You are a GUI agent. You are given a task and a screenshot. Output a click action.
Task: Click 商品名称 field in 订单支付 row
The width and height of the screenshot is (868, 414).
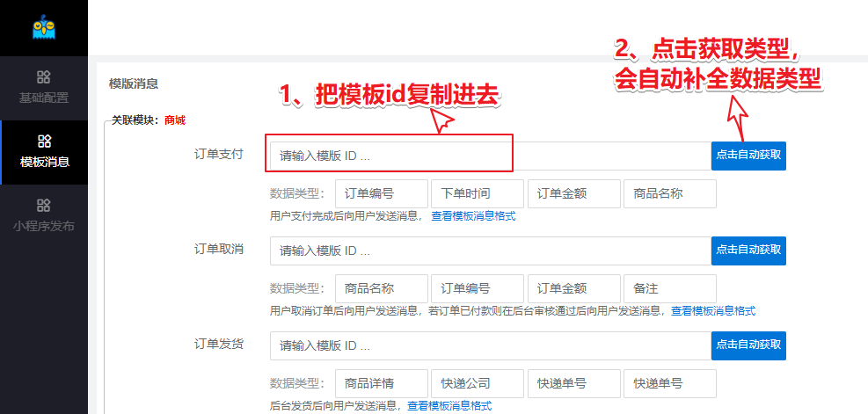[x=670, y=193]
